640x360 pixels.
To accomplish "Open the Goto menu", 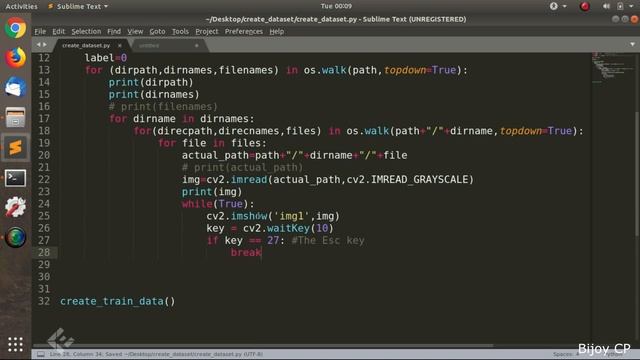I will [x=157, y=31].
